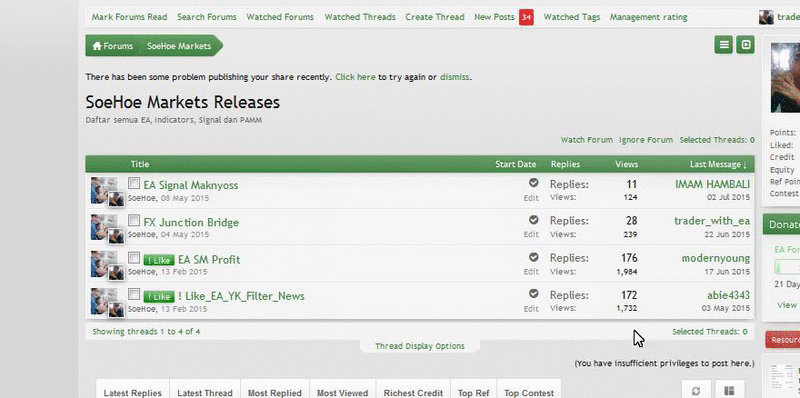800x398 pixels.
Task: Open the green list menu icon button
Action: pyautogui.click(x=723, y=45)
